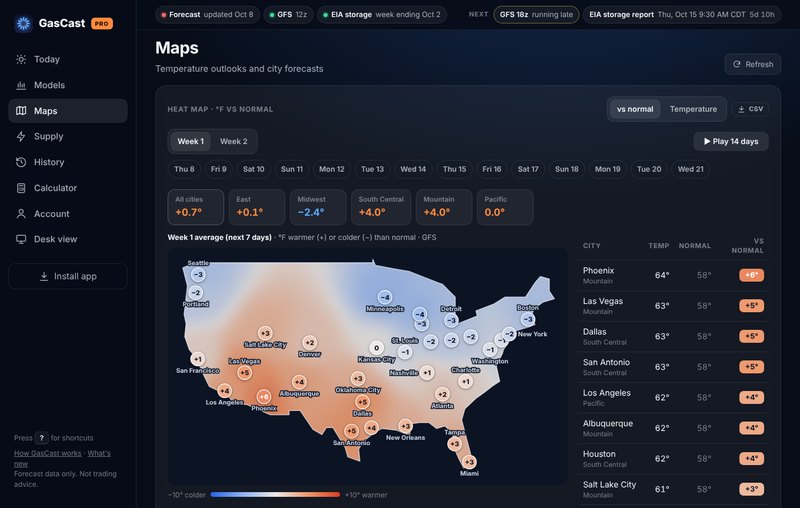Open the What's new link
The width and height of the screenshot is (800, 508).
62,459
